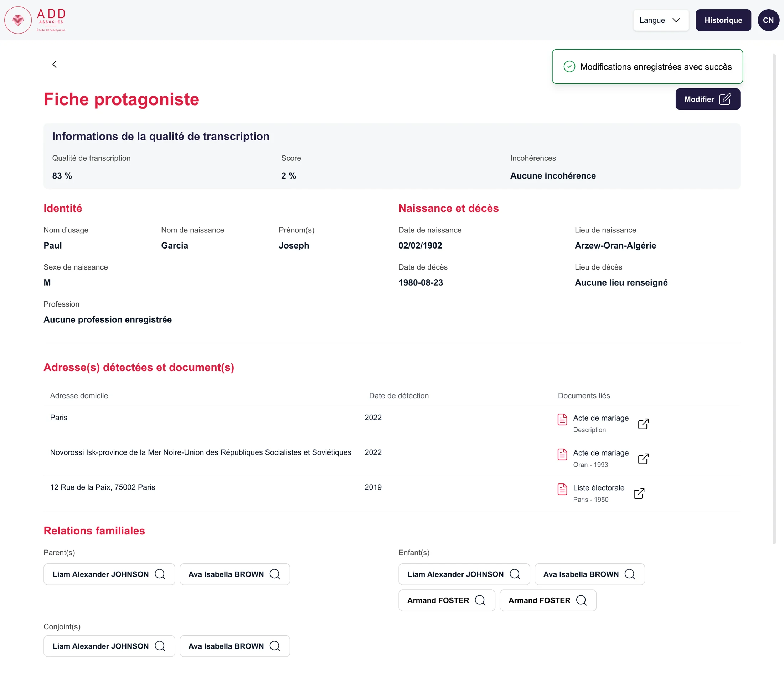Click Aucune lieu renseigné value
Image resolution: width=784 pixels, height=681 pixels.
point(621,282)
